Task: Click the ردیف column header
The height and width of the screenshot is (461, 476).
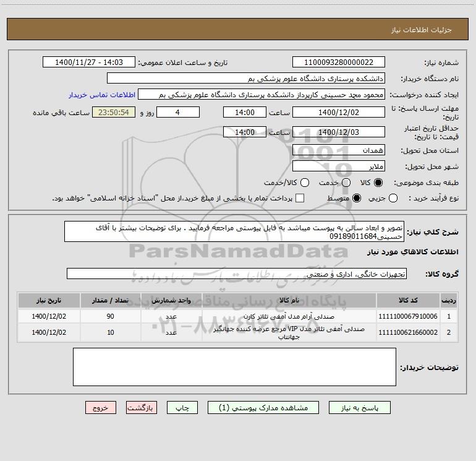Action: pyautogui.click(x=449, y=300)
